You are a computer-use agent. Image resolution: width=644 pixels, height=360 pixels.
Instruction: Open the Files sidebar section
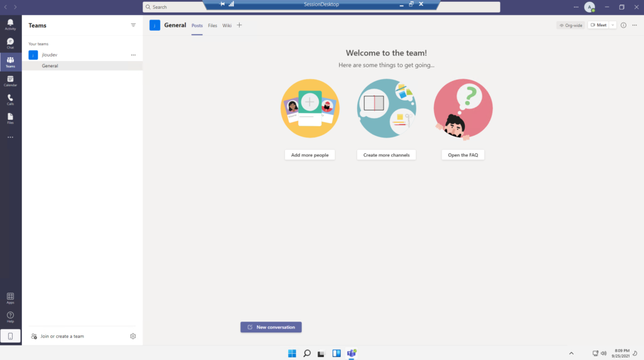tap(10, 119)
